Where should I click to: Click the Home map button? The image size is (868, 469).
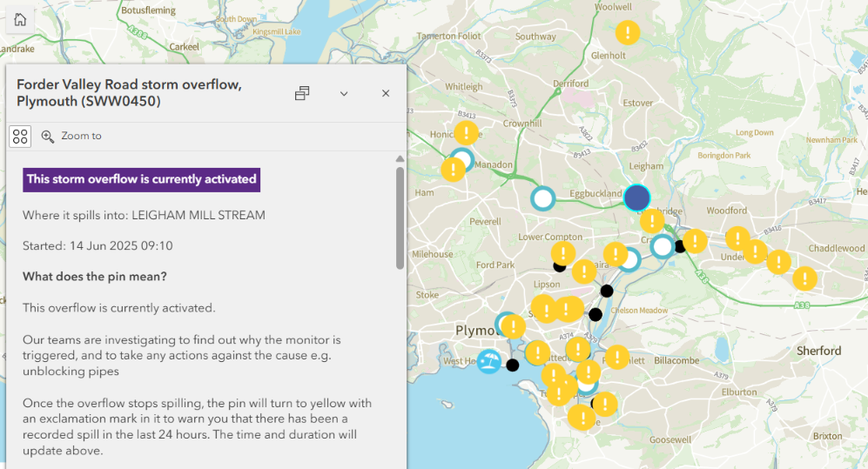tap(20, 20)
